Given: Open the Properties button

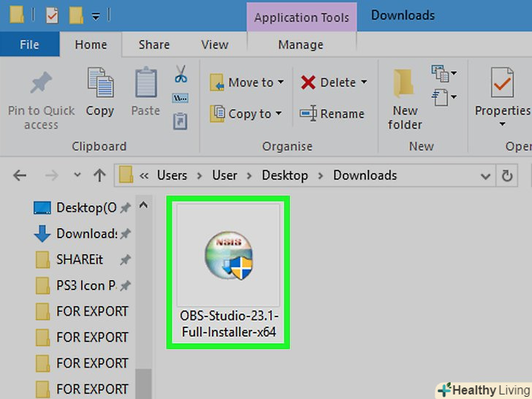Looking at the screenshot, I should (502, 96).
